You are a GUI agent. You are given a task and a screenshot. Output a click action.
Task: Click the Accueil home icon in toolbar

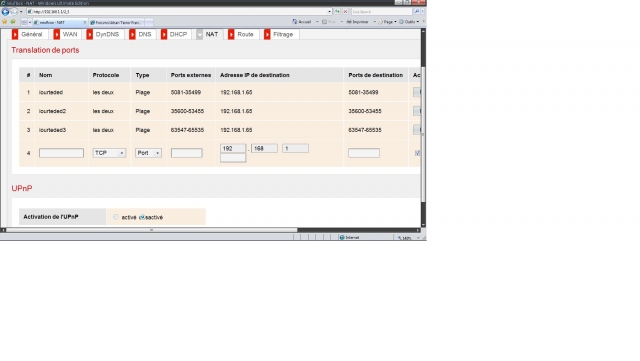[x=295, y=22]
